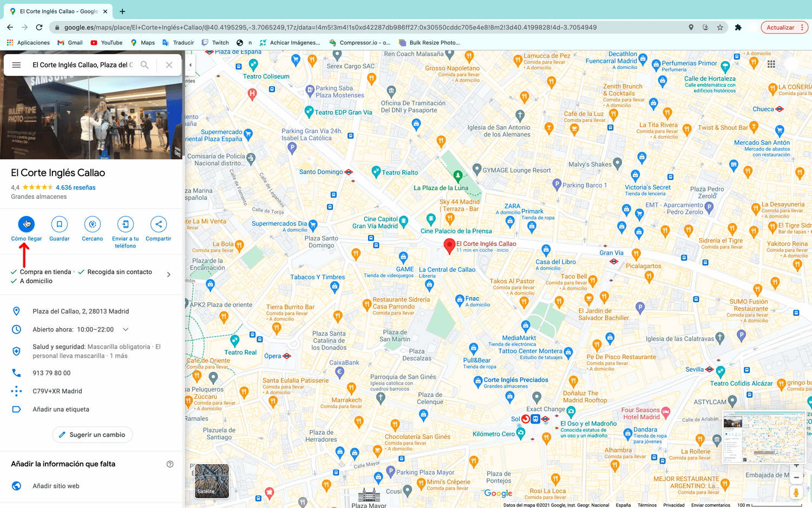
Task: Select the Teatro Real marker
Action: tap(235, 340)
